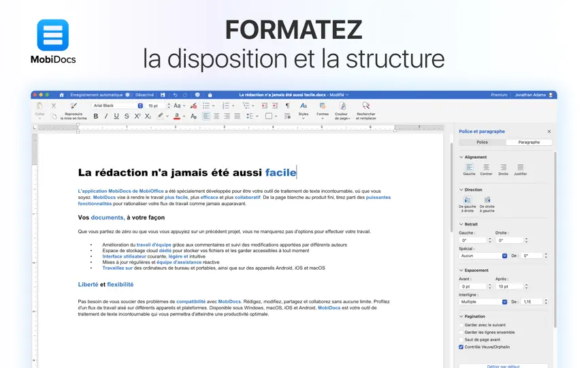Click the Gauche retrait input field
The height and width of the screenshot is (368, 588).
click(472, 241)
